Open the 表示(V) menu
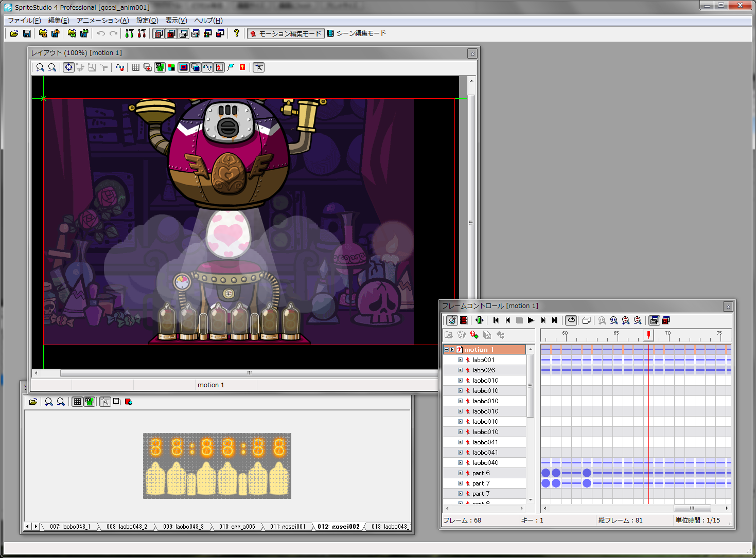The width and height of the screenshot is (756, 558). [176, 21]
